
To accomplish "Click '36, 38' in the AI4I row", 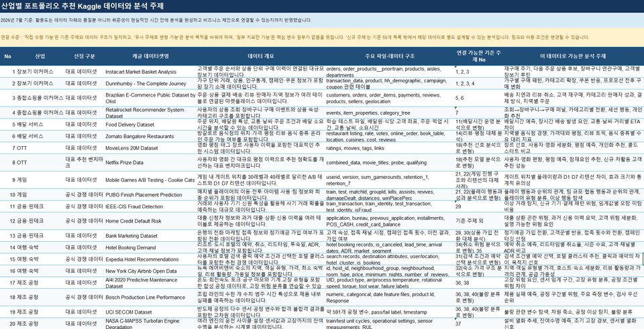I will (462, 283).
